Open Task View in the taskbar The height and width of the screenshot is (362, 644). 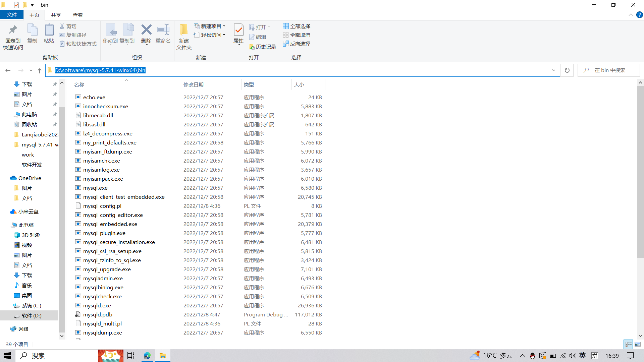[131, 356]
